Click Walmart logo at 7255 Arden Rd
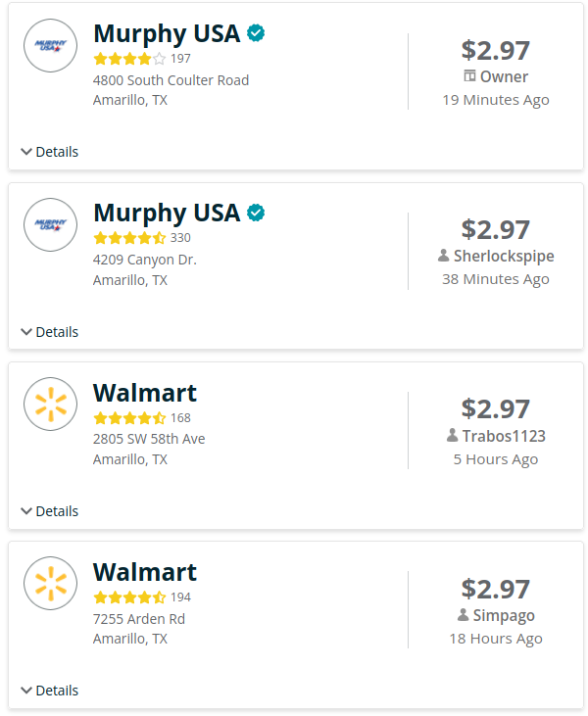 point(50,583)
